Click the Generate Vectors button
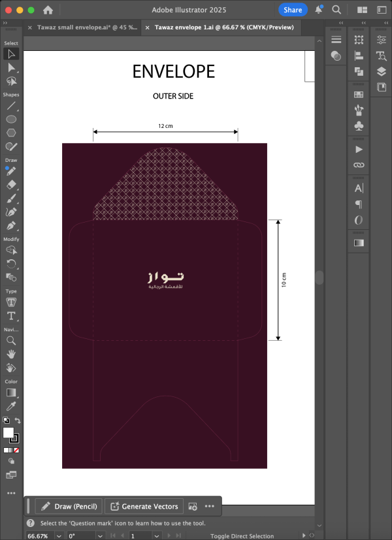 144,506
